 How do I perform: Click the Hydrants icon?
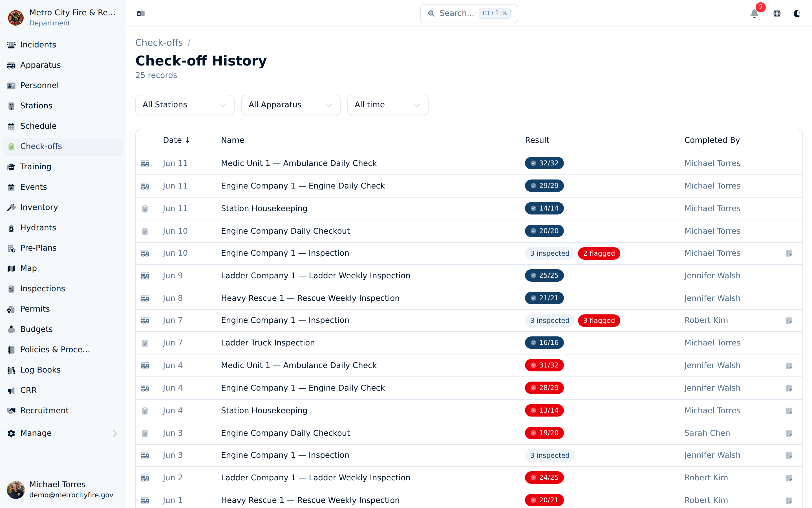(x=11, y=228)
